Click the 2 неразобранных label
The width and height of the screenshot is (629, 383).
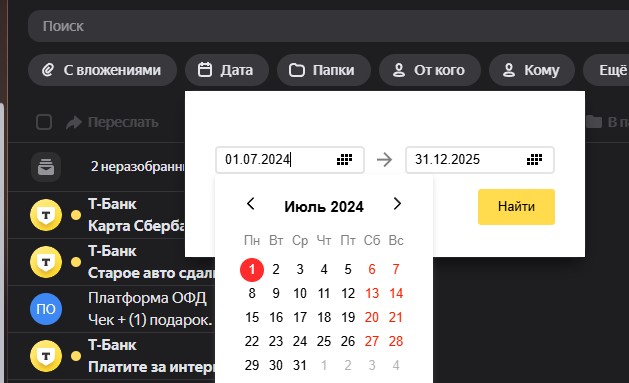point(138,166)
